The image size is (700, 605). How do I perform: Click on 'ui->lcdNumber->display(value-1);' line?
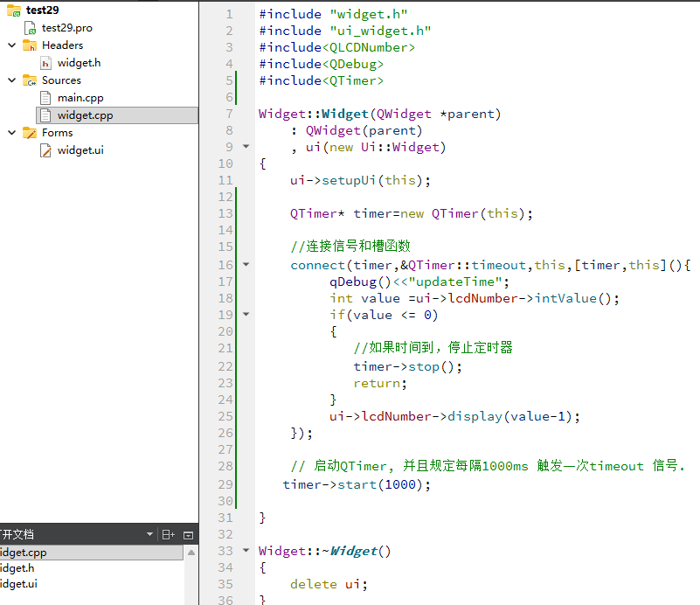click(x=454, y=416)
